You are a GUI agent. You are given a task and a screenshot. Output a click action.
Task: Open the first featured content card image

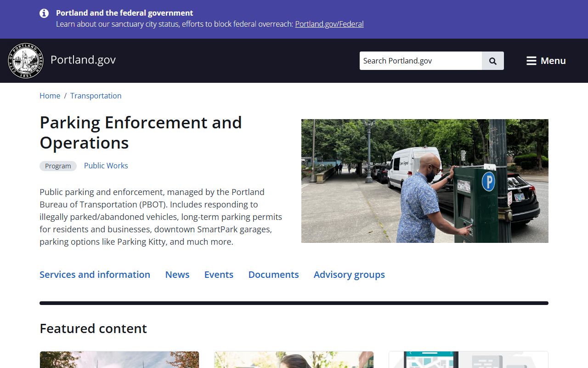click(119, 360)
